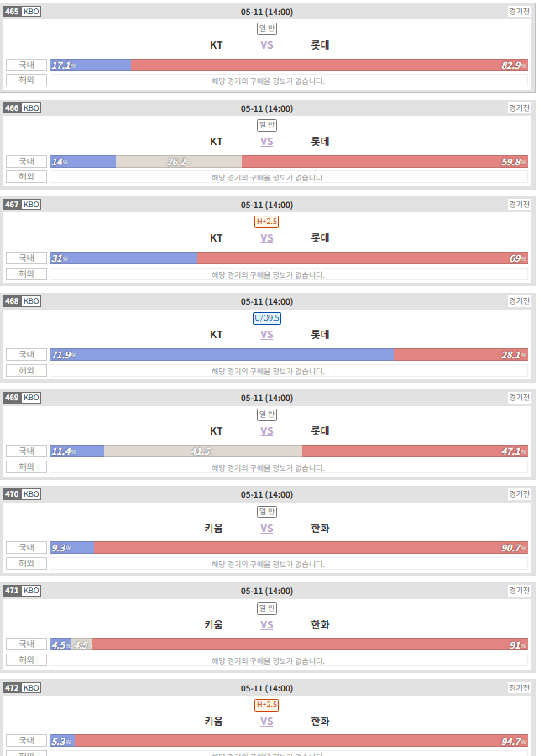Click the 국내 label in match 465

(27, 65)
